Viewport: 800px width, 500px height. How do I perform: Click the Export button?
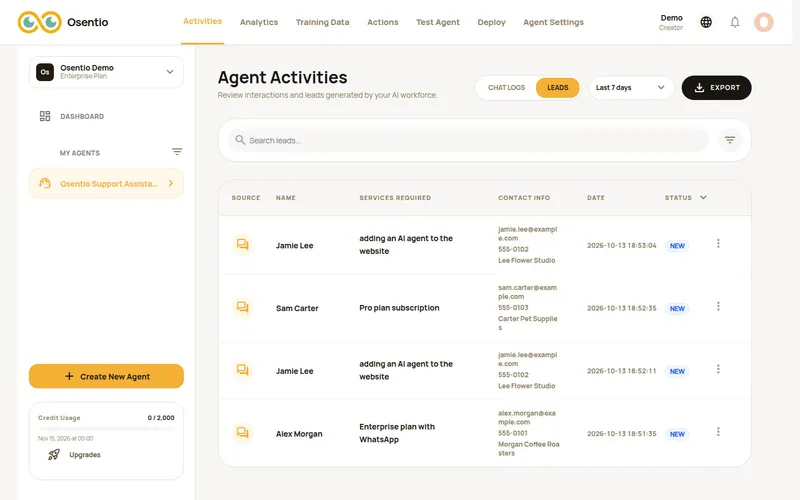(716, 88)
